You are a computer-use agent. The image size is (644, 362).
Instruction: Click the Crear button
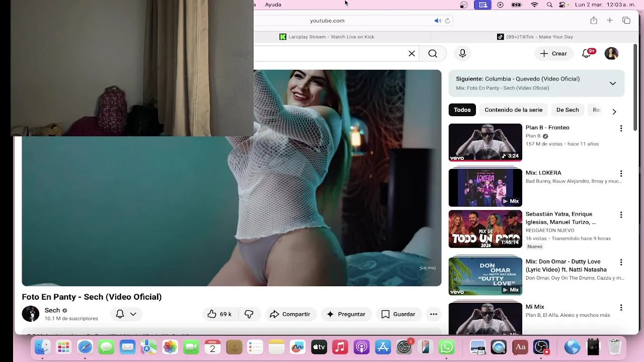click(553, 53)
